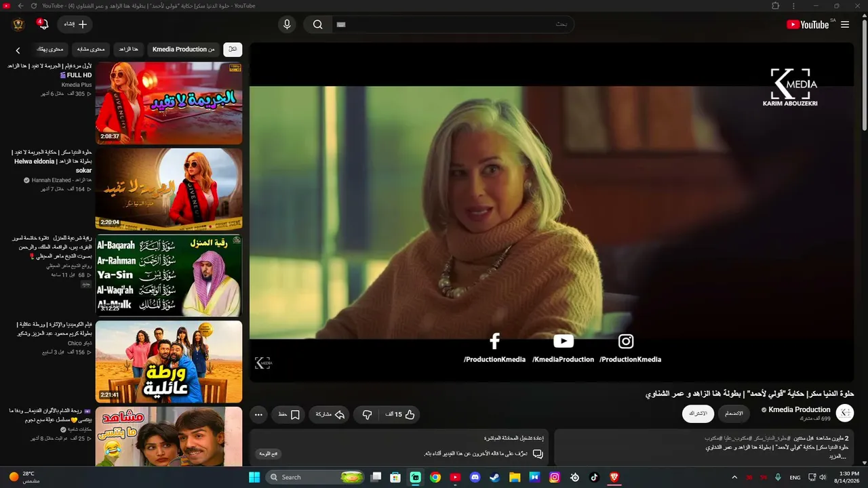Image resolution: width=868 pixels, height=488 pixels.
Task: Open the YouTube guide hamburger menu
Action: pyautogui.click(x=845, y=24)
